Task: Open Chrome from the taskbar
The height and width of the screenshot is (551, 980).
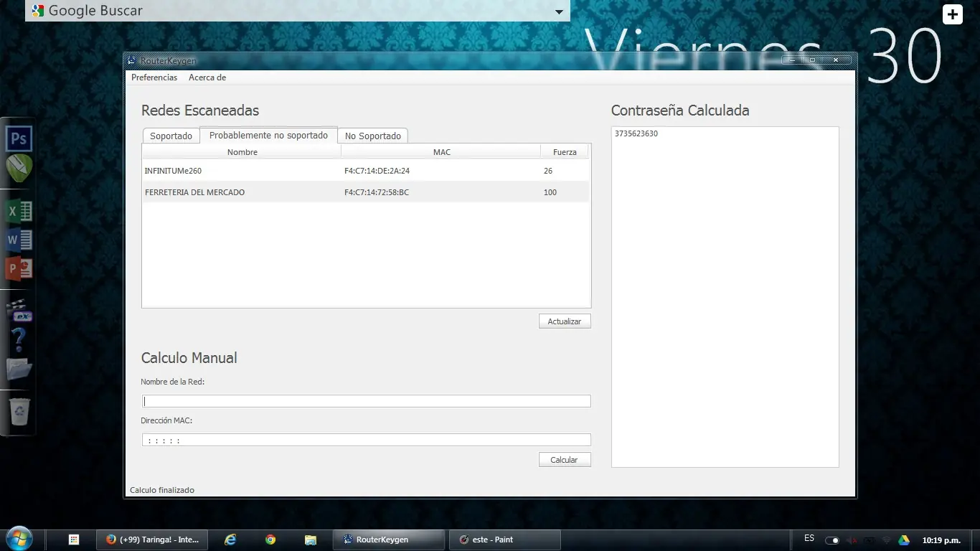Action: (270, 539)
